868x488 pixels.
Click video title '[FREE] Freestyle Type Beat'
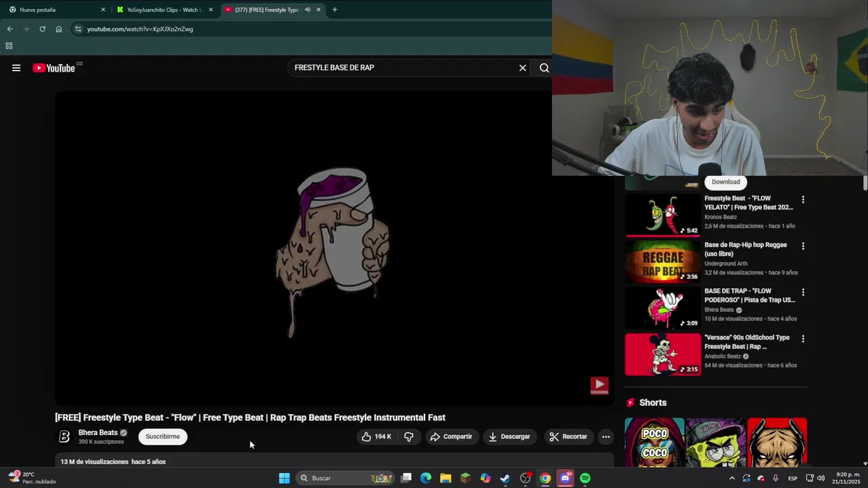(250, 418)
